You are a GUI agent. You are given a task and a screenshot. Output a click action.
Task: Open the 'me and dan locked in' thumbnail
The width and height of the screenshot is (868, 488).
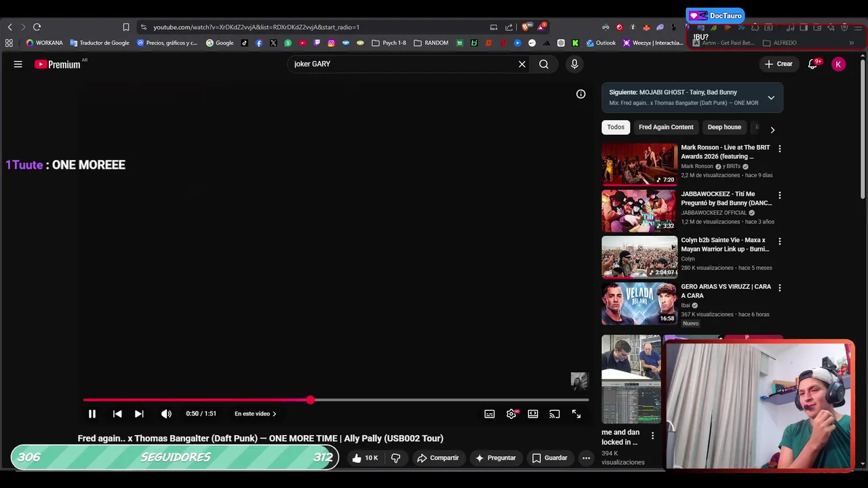tap(631, 378)
